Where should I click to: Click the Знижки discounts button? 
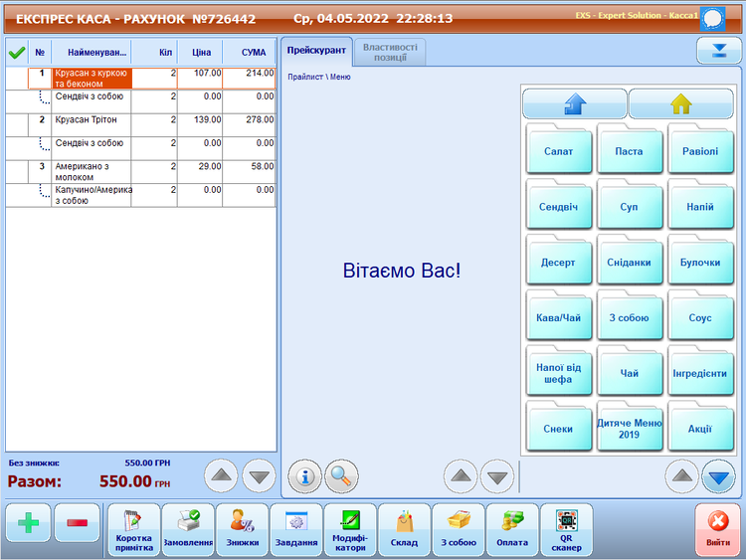pyautogui.click(x=242, y=529)
